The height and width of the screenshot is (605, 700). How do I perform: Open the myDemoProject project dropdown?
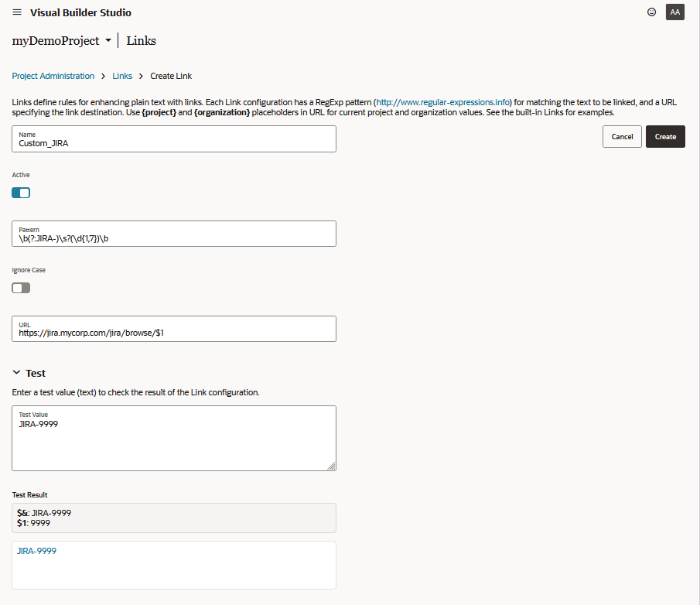click(x=108, y=41)
